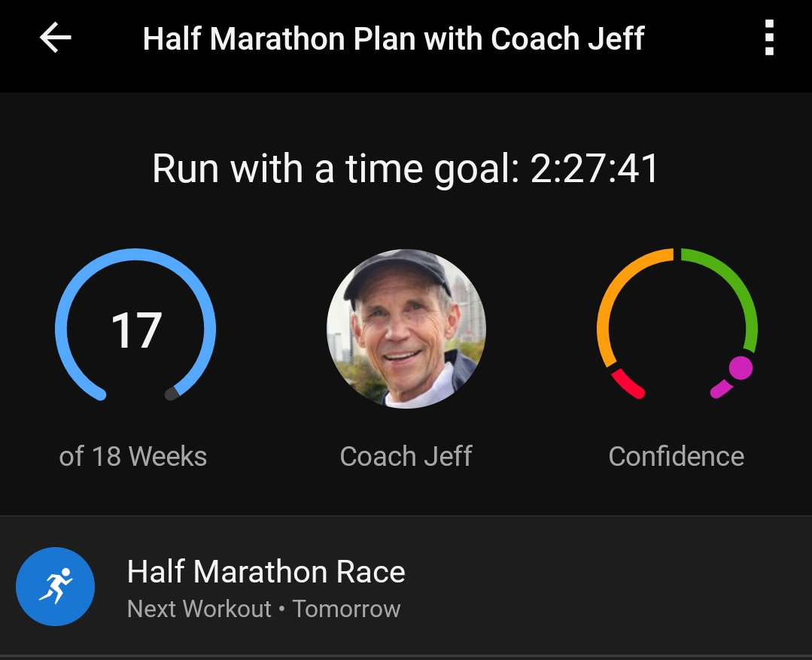Viewport: 812px width, 660px height.
Task: Tap the 'of 18 Weeks' label
Action: (x=132, y=456)
